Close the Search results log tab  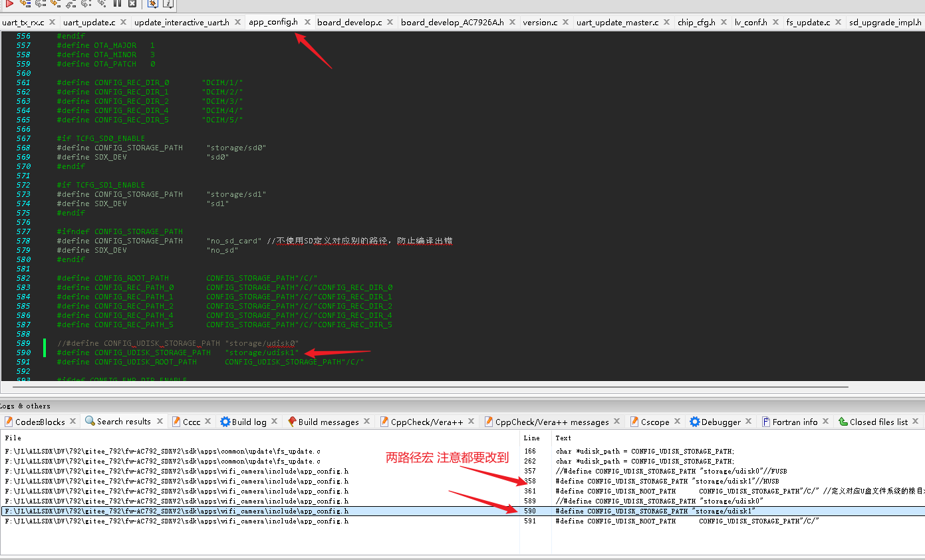pos(159,421)
